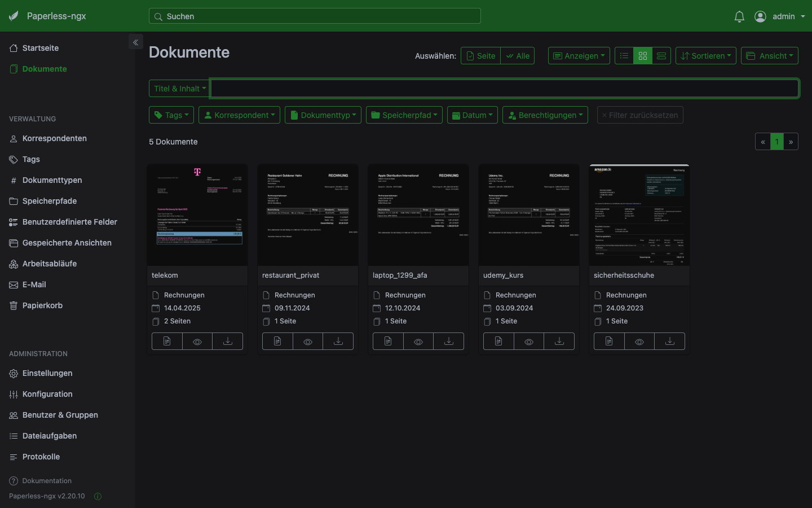Open the telekom document thumbnail
This screenshot has height=508, width=812.
pyautogui.click(x=197, y=214)
